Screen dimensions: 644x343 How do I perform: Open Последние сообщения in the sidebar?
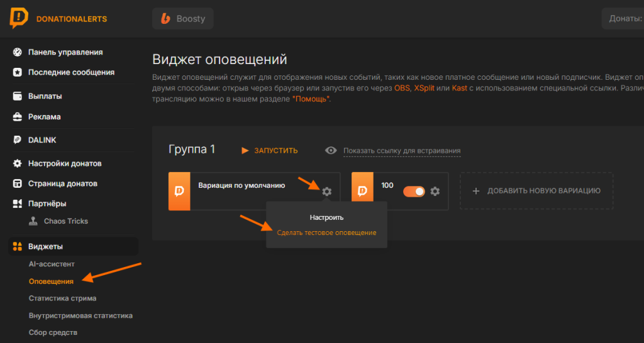tap(72, 72)
